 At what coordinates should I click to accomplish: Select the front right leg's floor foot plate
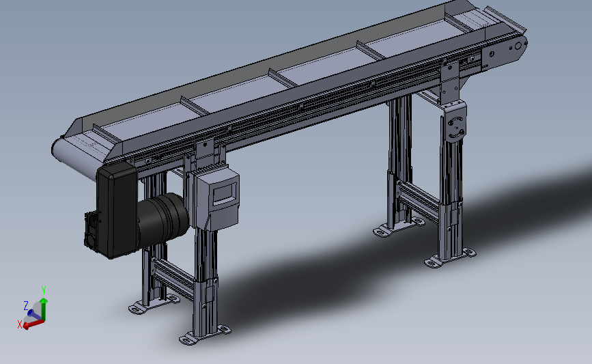pyautogui.click(x=450, y=258)
